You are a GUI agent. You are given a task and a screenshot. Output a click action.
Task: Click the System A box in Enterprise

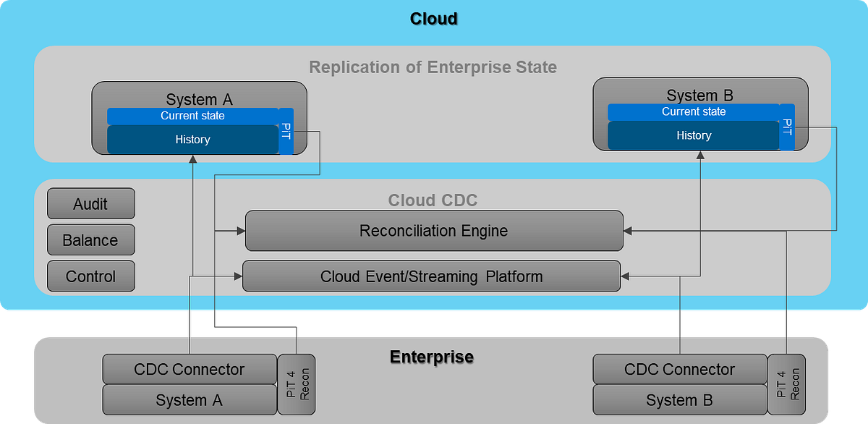[x=190, y=399]
